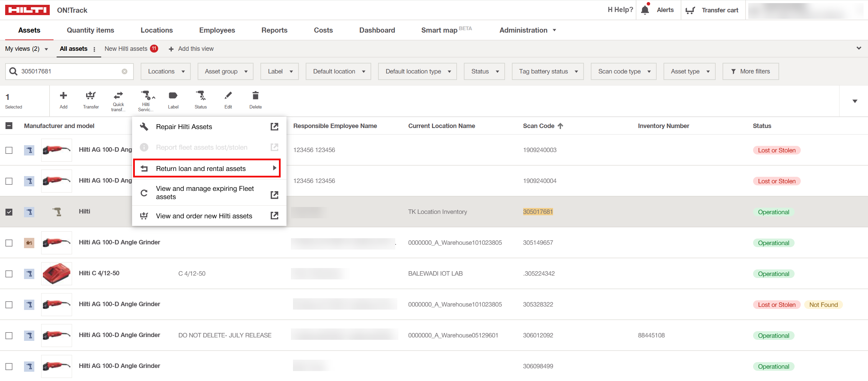
Task: Click the Status tool icon in toolbar
Action: (x=201, y=96)
